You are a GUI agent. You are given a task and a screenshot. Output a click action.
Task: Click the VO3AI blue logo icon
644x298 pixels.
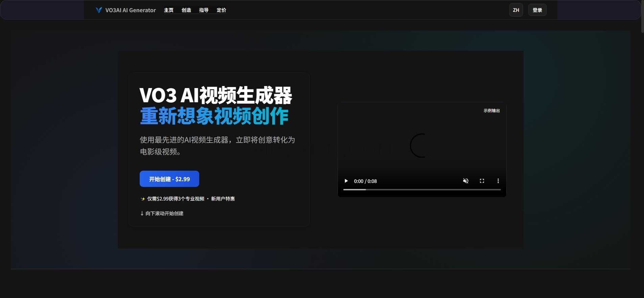point(99,10)
